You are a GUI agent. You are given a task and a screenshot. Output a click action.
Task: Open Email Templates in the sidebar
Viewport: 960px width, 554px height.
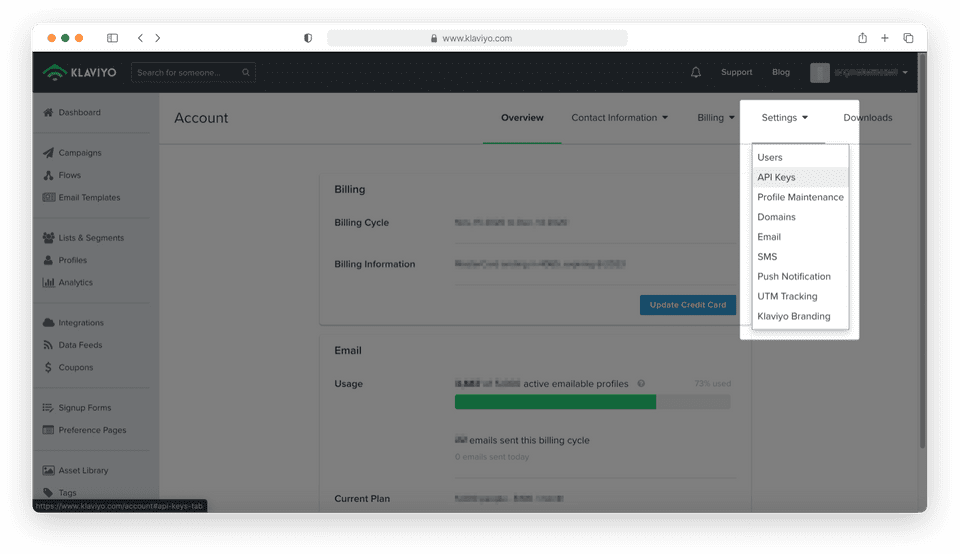point(89,197)
